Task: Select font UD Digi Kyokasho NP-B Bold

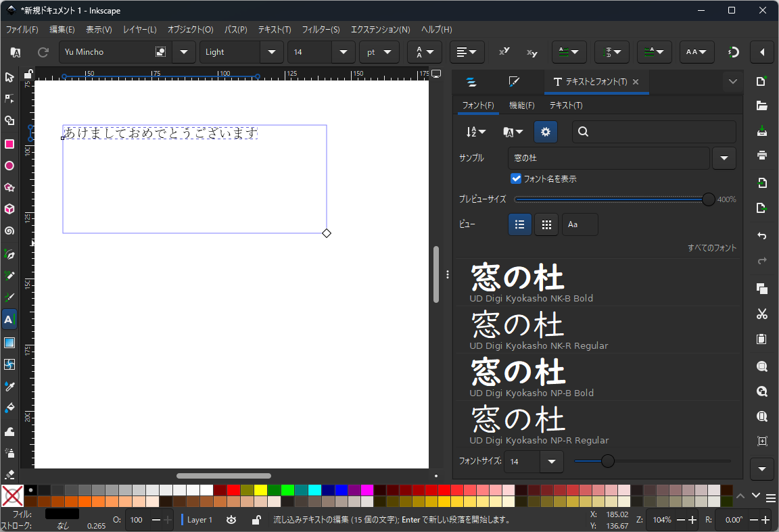Action: coord(597,377)
